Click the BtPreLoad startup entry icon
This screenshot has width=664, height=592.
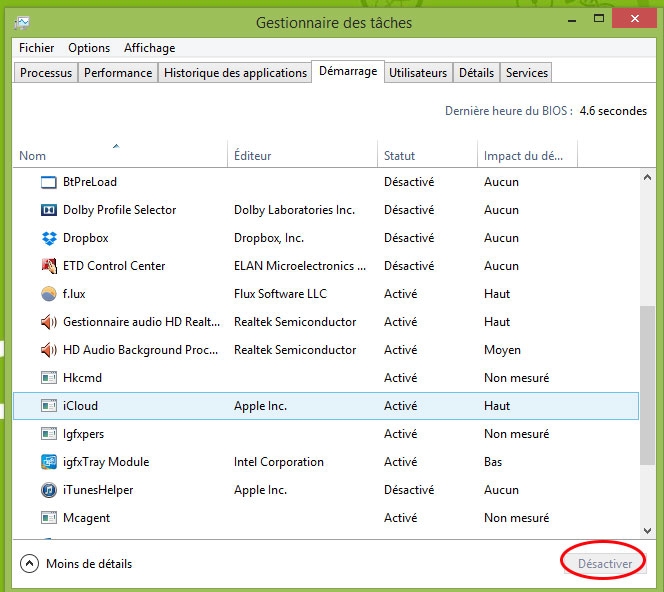[49, 182]
